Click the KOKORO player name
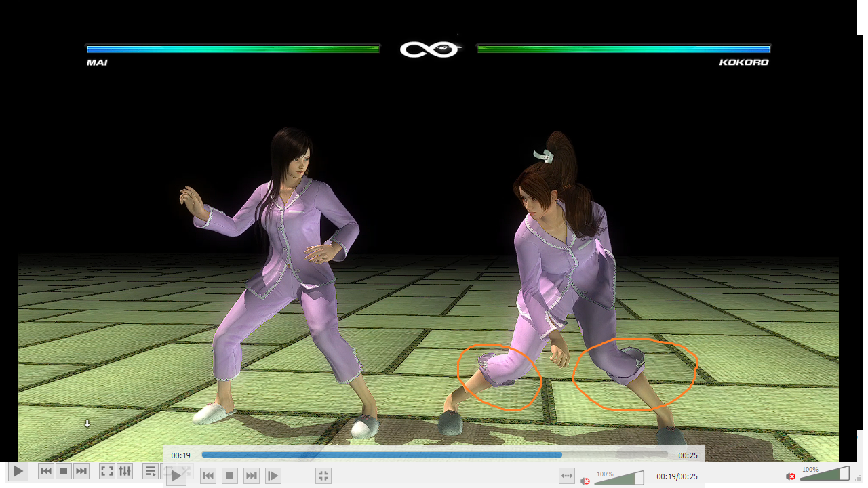 coord(744,62)
